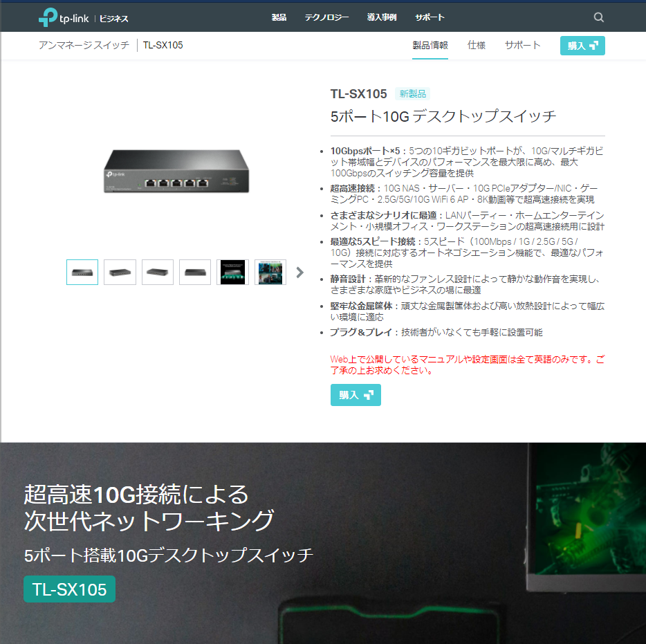Click the TL-SX105 product title heading
646x644 pixels.
click(x=358, y=94)
